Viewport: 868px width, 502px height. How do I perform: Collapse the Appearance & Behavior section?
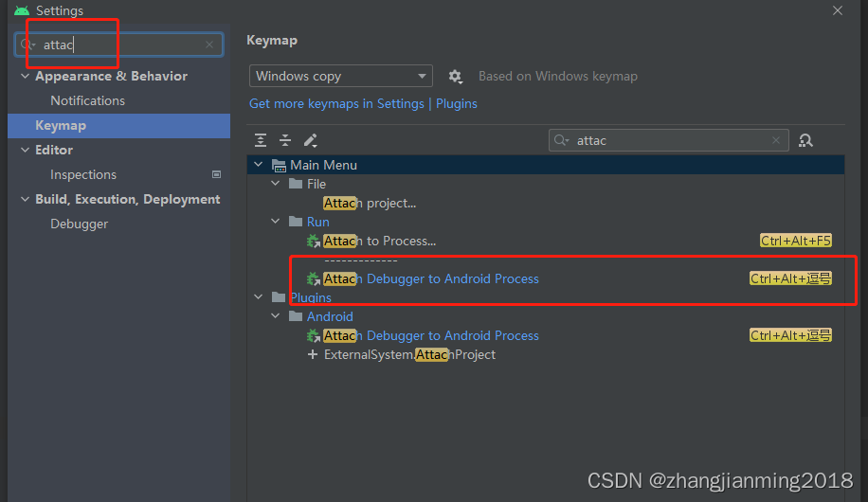25,76
